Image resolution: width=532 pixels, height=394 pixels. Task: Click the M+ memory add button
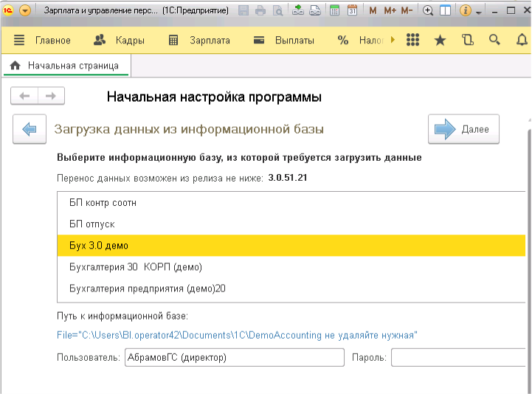[x=390, y=11]
